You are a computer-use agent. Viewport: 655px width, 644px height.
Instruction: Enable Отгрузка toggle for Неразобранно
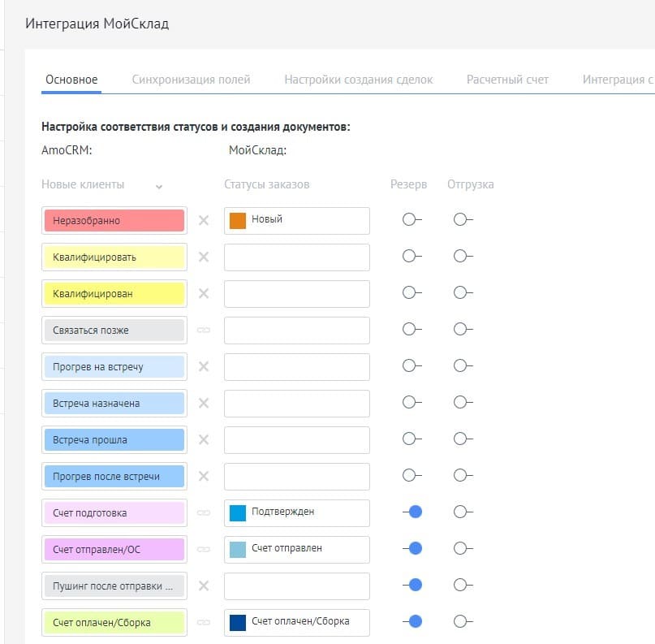pyautogui.click(x=463, y=219)
